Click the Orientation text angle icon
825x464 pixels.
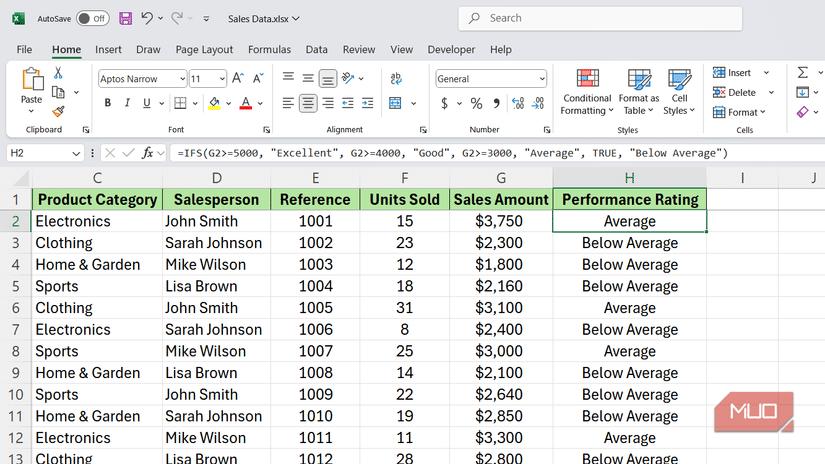[x=348, y=78]
